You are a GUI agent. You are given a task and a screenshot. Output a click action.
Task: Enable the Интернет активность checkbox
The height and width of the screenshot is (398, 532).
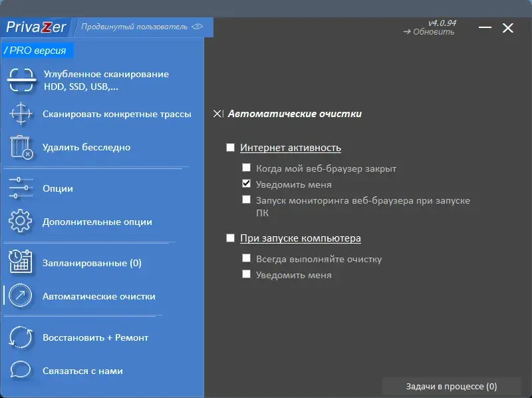[231, 148]
